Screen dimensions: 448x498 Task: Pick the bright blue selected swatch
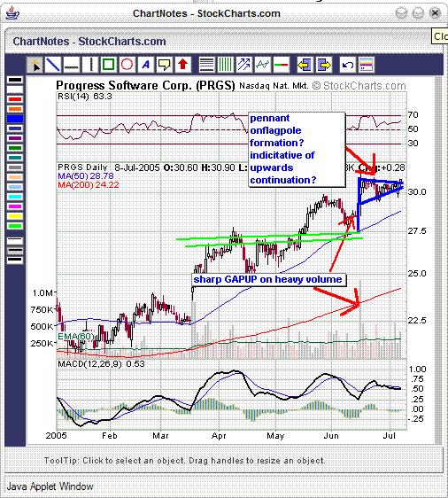[x=15, y=119]
